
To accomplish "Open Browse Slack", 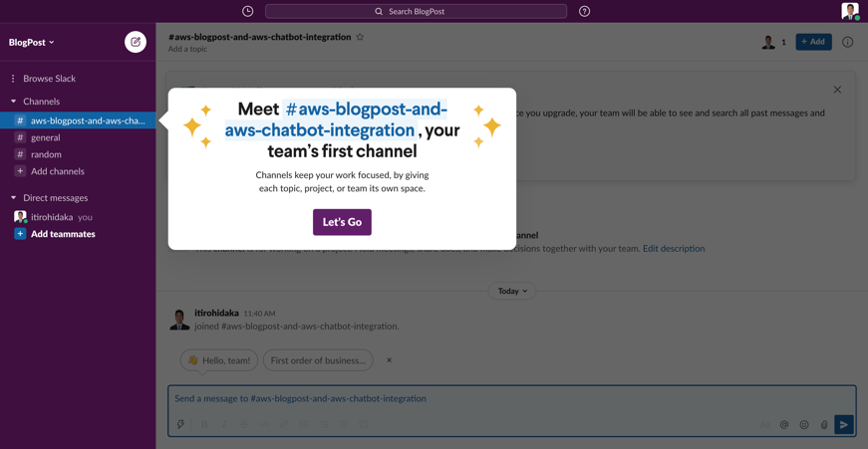I will click(49, 79).
